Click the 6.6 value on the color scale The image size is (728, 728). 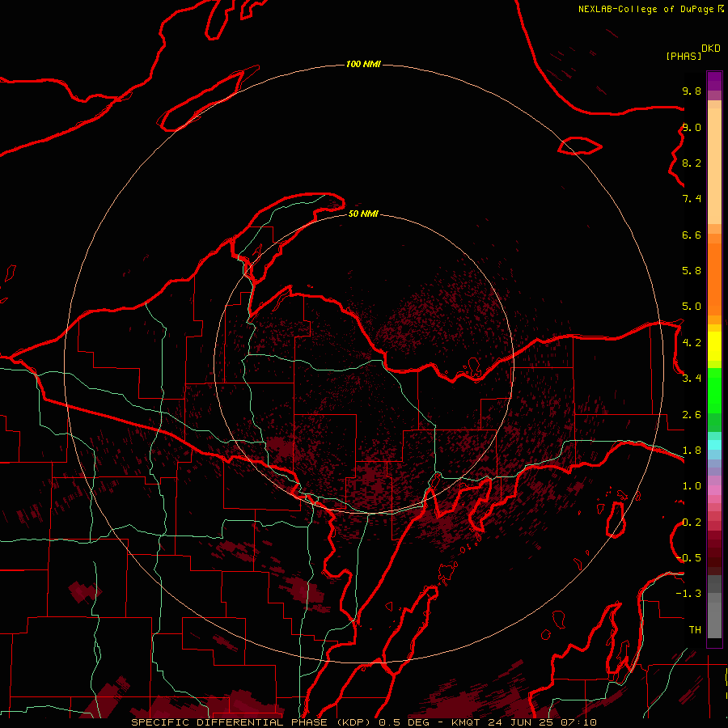(x=692, y=235)
